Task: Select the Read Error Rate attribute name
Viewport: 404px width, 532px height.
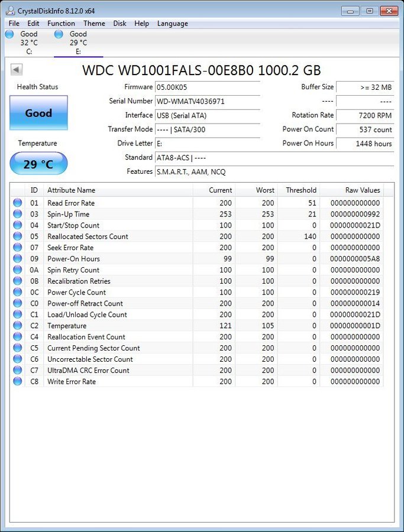Action: pos(71,203)
